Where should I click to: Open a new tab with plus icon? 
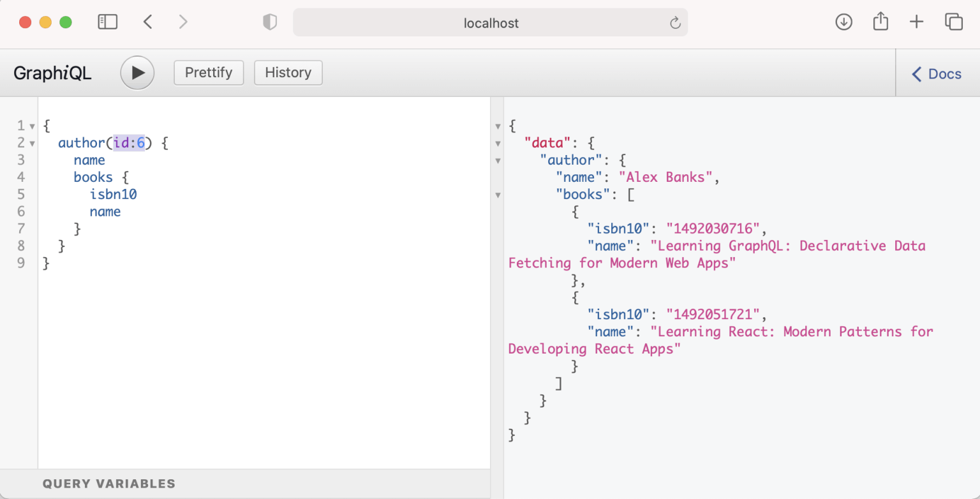pos(916,22)
